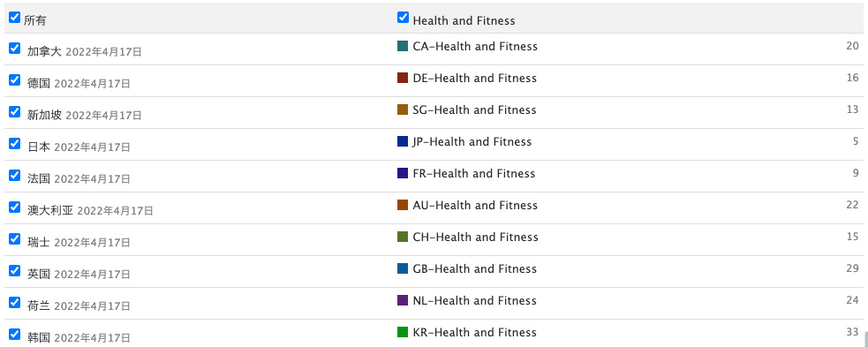Deselect the 新加坡 checkbox
This screenshot has height=347, width=868.
click(15, 112)
